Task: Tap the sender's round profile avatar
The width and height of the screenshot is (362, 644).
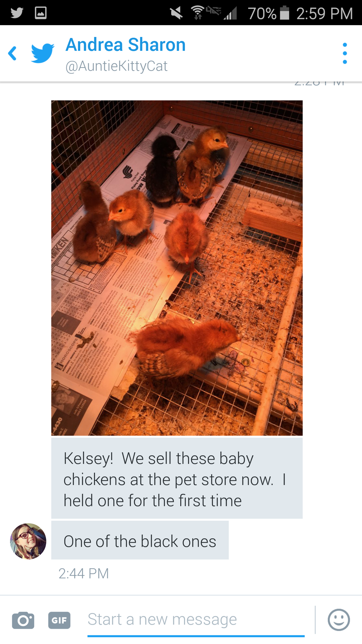Action: click(x=28, y=541)
